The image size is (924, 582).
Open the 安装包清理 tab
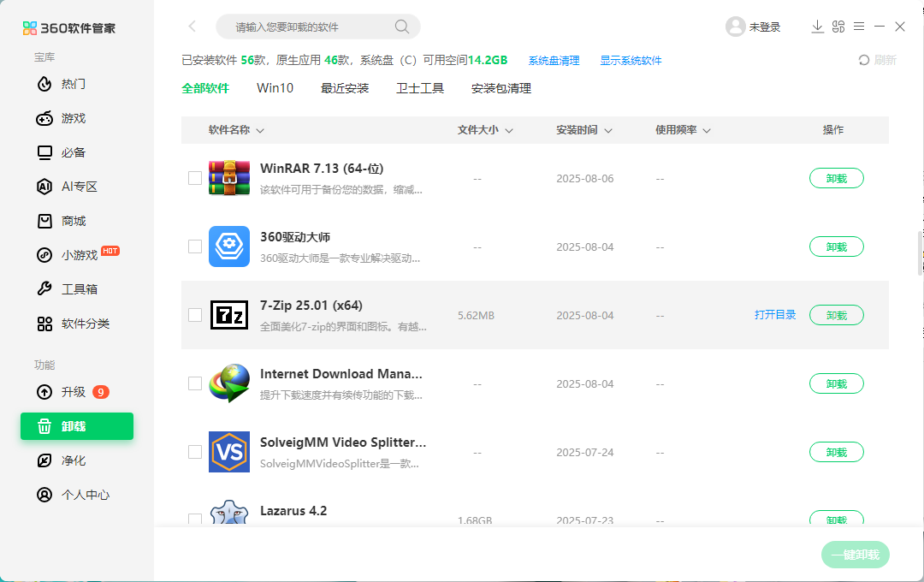[x=500, y=88]
